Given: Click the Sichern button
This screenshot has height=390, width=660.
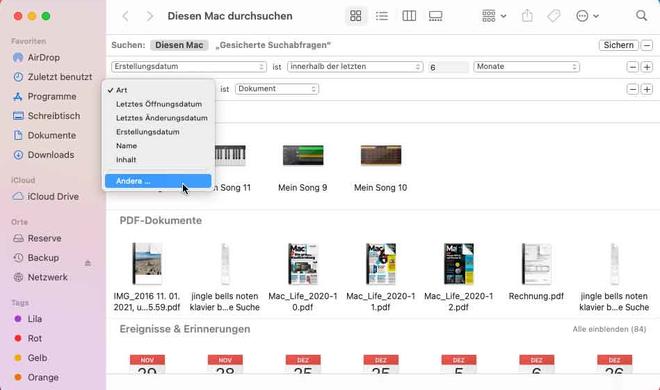Looking at the screenshot, I should (618, 45).
